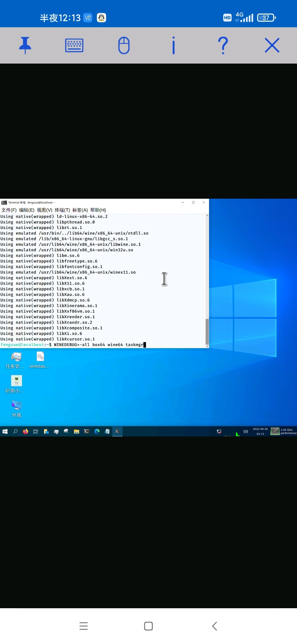Launch the terminal emulator taskbar shortcut
The image size is (297, 644).
[x=87, y=432]
